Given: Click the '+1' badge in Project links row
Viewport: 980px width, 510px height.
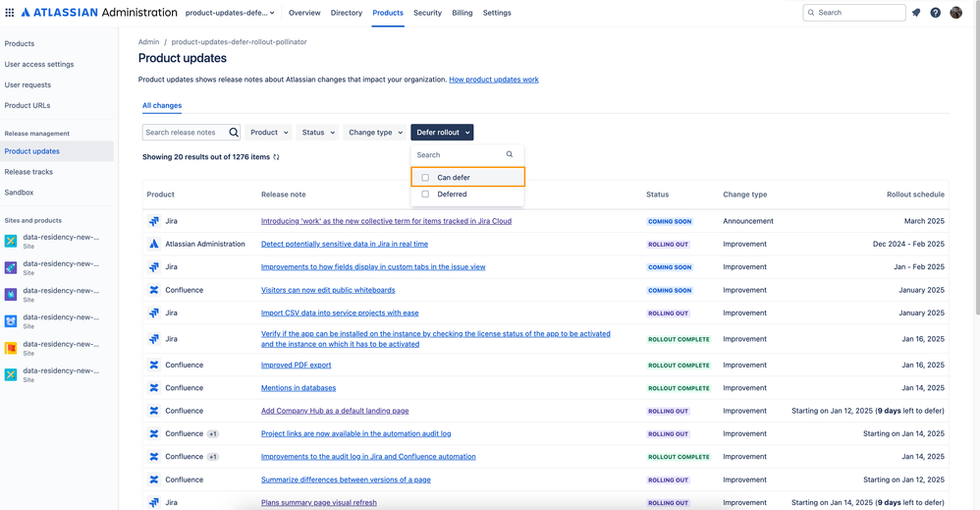Looking at the screenshot, I should pyautogui.click(x=212, y=433).
